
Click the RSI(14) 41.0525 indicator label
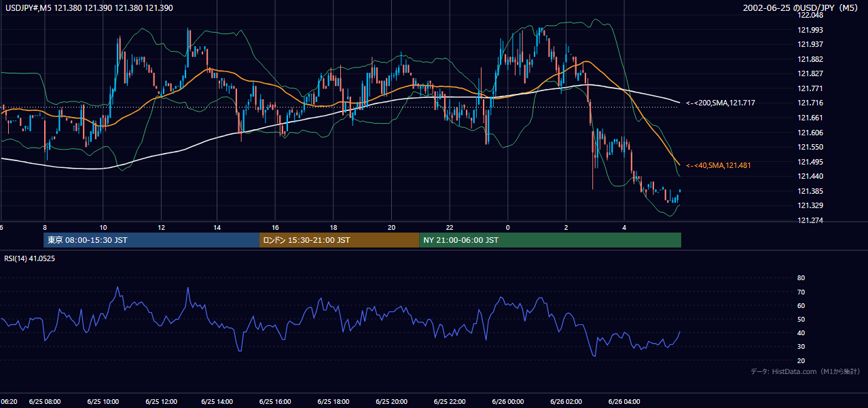30,258
